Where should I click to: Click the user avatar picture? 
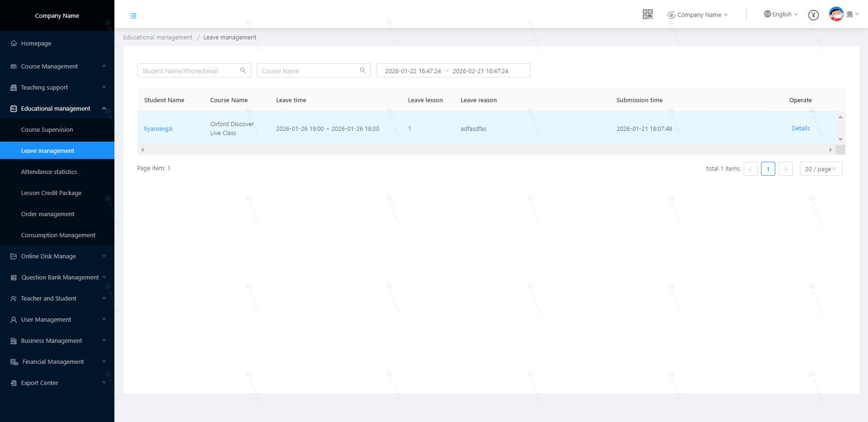click(836, 14)
